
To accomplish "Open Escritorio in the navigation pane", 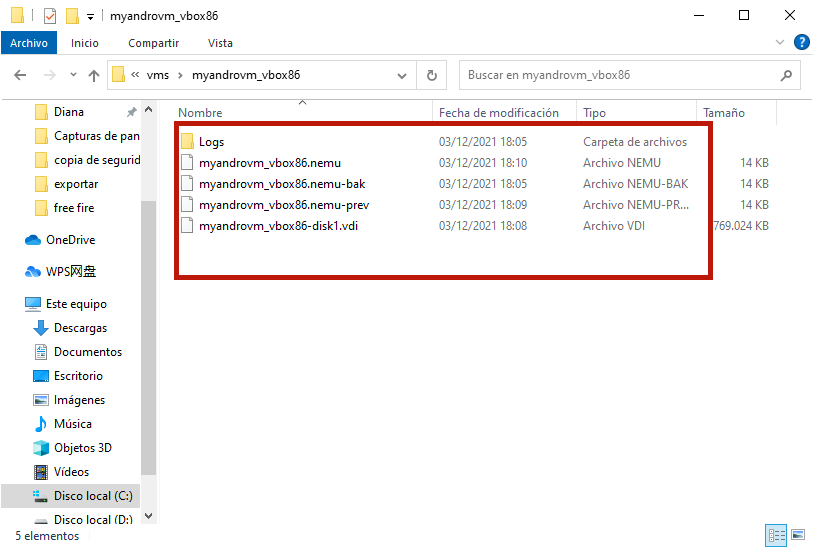I will [78, 376].
